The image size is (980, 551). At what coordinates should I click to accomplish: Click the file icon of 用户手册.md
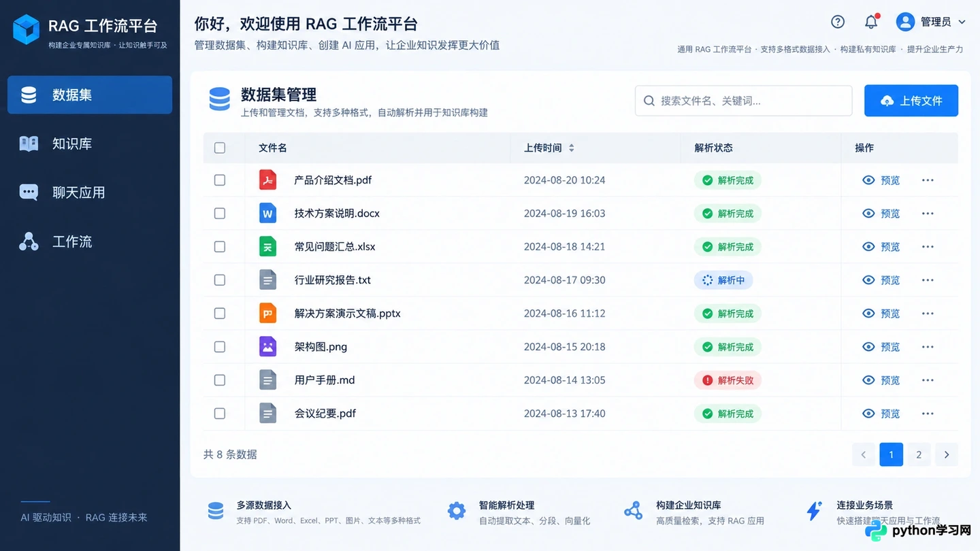click(268, 380)
